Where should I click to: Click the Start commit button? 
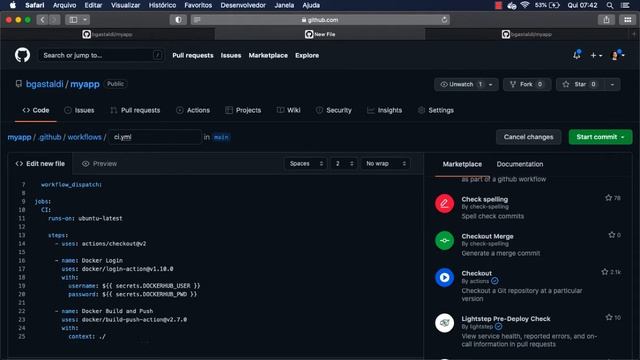pos(600,137)
